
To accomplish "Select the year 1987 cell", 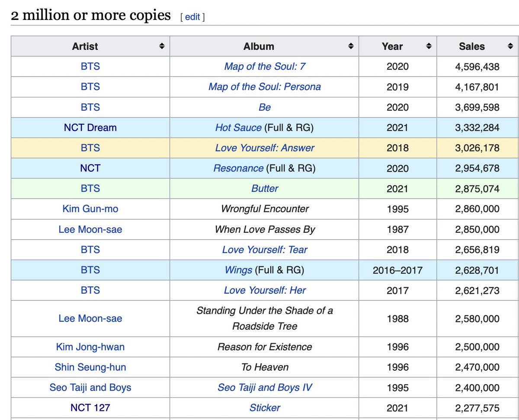I will pyautogui.click(x=397, y=229).
